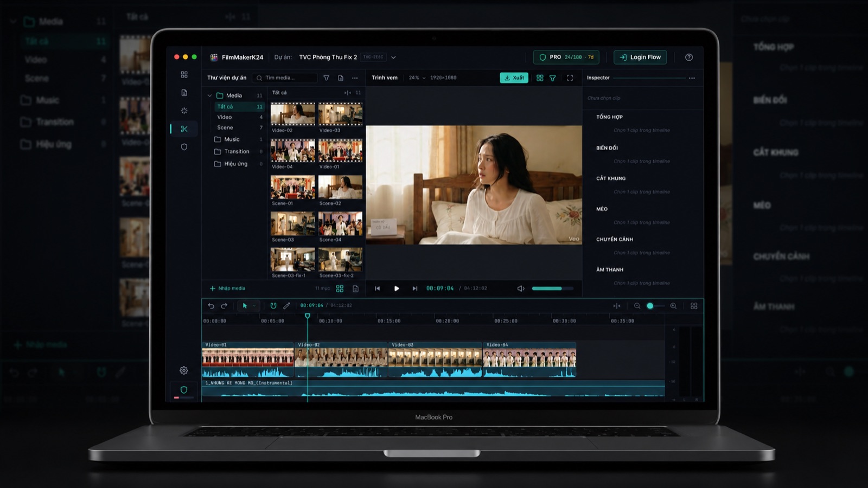Redo the timeline action
Viewport: 868px width, 488px height.
(x=224, y=306)
